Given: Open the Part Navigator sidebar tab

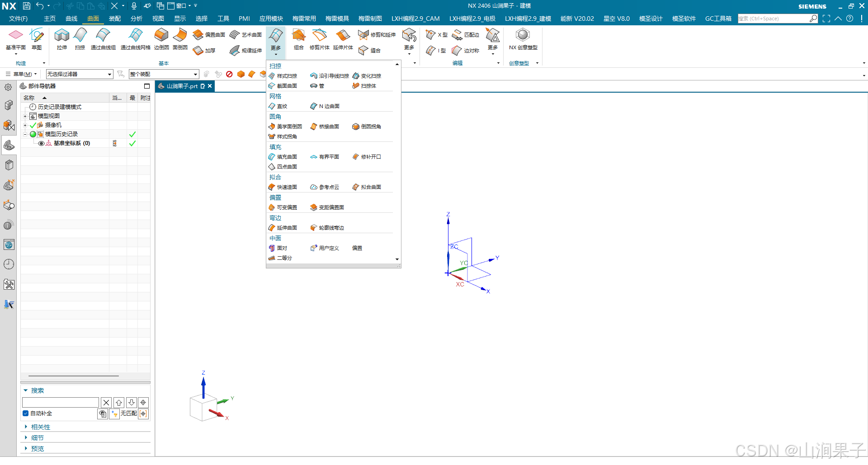Looking at the screenshot, I should 9,145.
